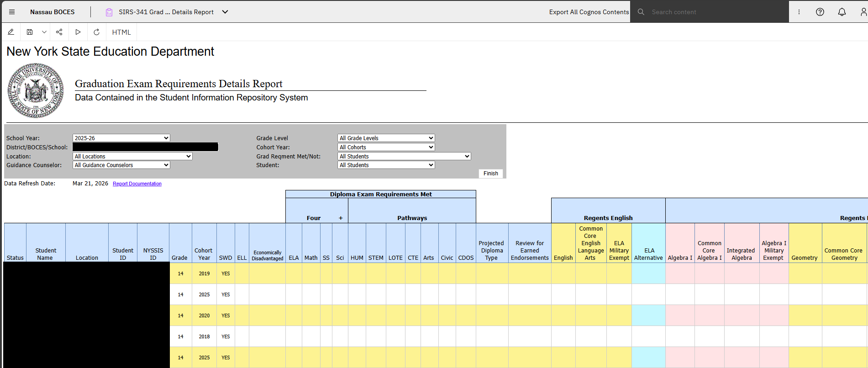The image size is (868, 368).
Task: Click the New York State seal logo
Action: coord(36,90)
